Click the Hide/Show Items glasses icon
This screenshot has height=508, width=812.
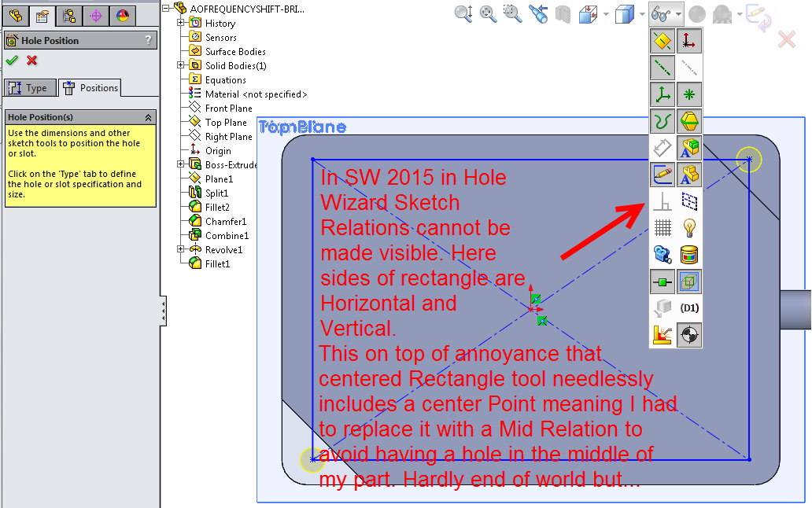click(x=661, y=14)
